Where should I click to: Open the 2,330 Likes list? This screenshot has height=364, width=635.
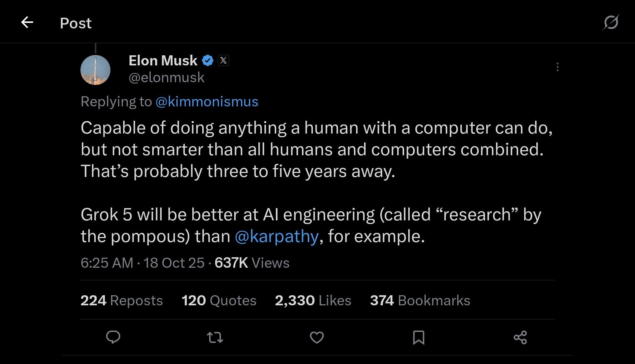313,300
